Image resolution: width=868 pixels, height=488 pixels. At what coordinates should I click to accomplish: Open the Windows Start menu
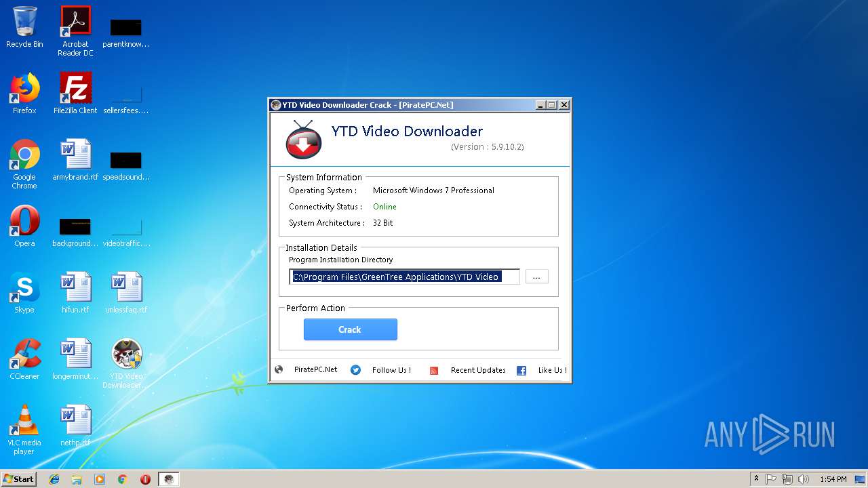(x=18, y=479)
